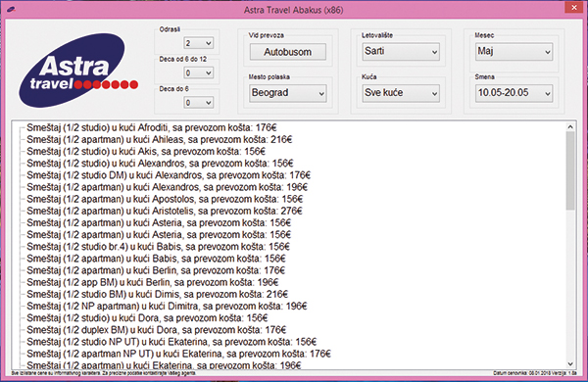Viewport: 588px width, 382px height.
Task: Select the Akis 1/2 studio 156€ row
Action: point(146,152)
